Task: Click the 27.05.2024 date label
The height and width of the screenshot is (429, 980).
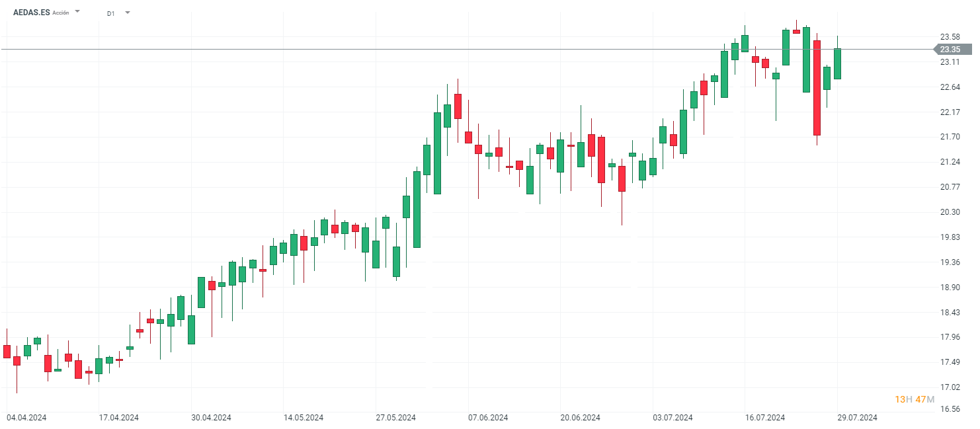Action: pos(395,418)
